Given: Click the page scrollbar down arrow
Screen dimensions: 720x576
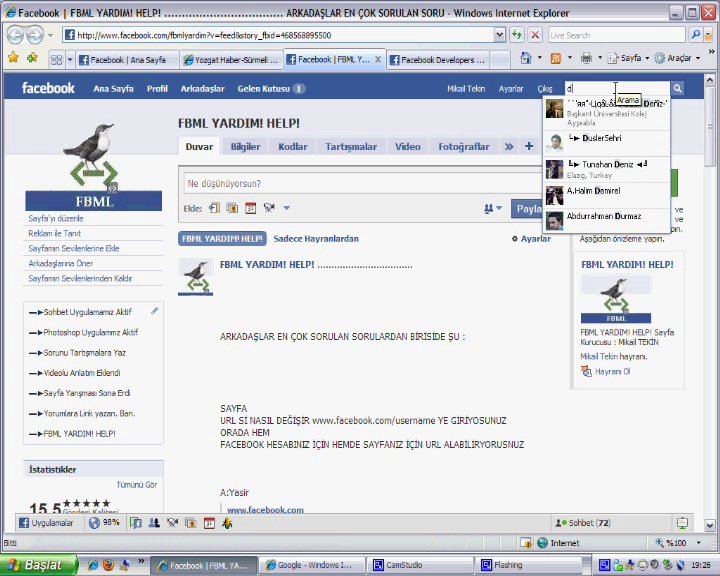Looking at the screenshot, I should pos(709,525).
